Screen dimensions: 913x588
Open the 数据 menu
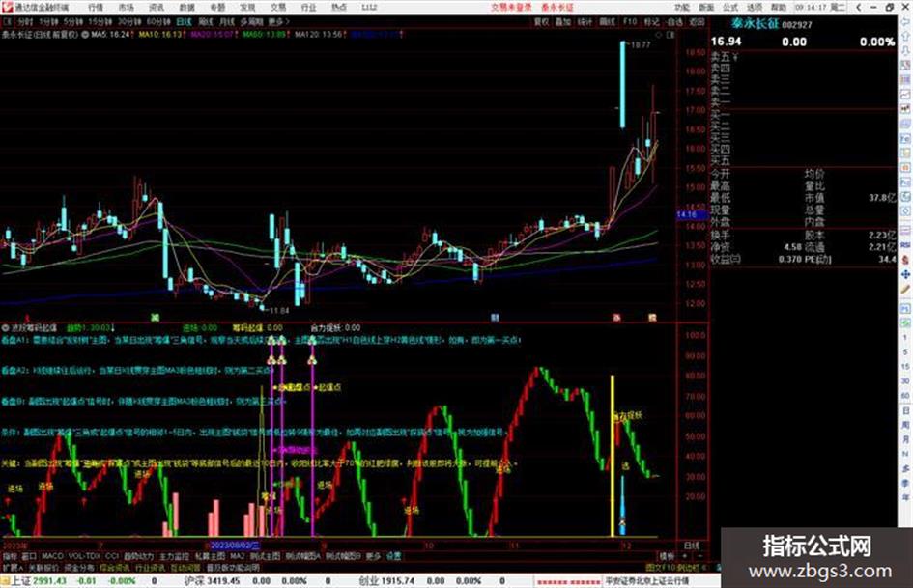tap(186, 8)
